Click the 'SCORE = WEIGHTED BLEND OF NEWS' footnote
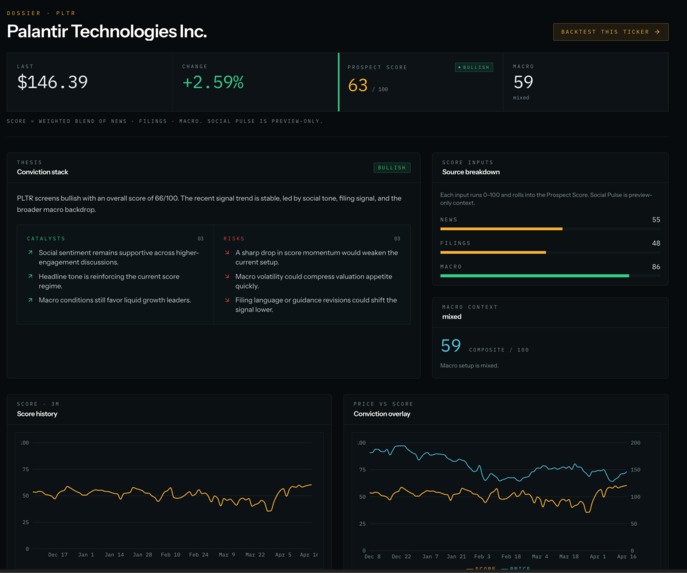Viewport: 687px width, 573px height. [164, 121]
